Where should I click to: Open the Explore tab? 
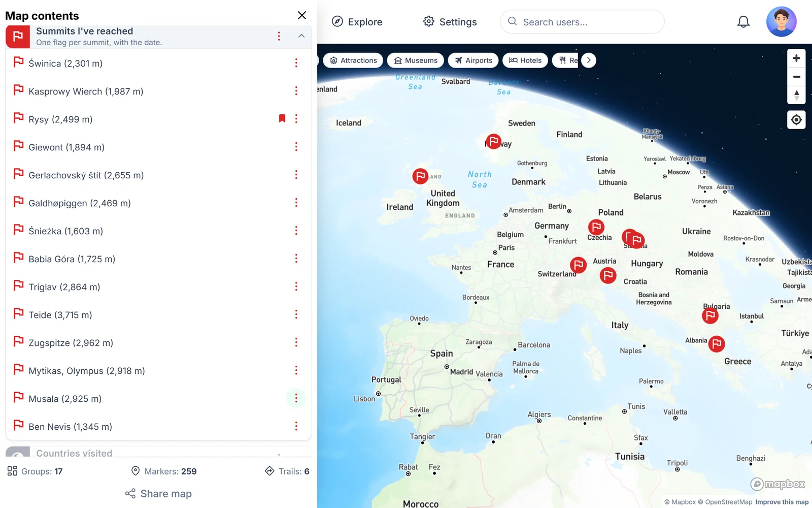(x=357, y=22)
